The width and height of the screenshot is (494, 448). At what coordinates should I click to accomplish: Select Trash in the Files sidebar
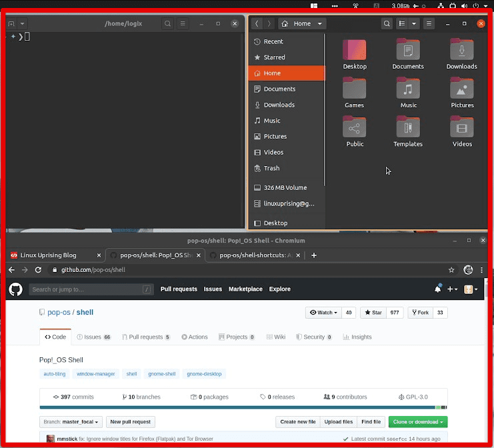pos(271,169)
